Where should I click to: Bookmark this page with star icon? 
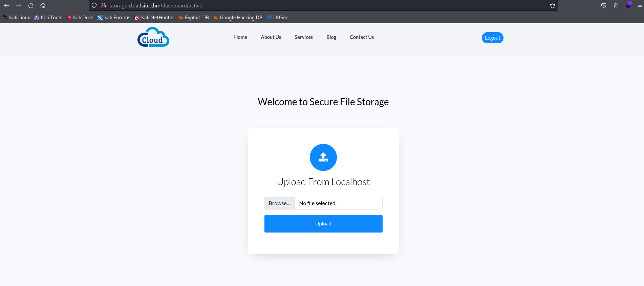(x=553, y=6)
